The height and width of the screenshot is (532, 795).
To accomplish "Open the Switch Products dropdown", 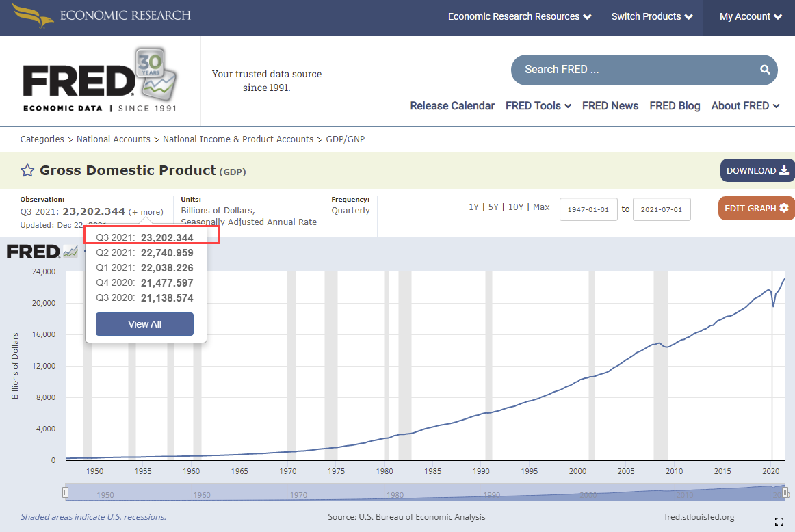I will pyautogui.click(x=651, y=16).
